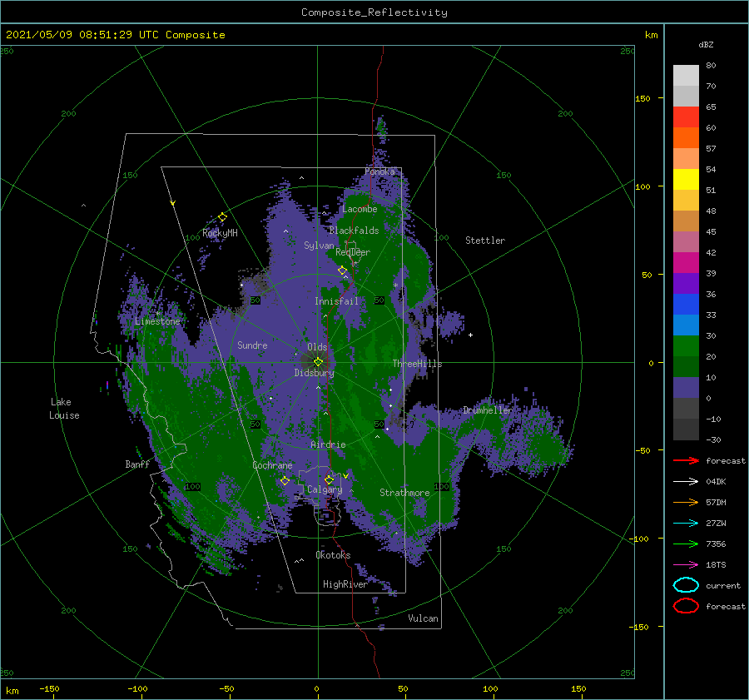This screenshot has height=700, width=749.
Task: Select the Lacombe city label
Action: click(360, 209)
